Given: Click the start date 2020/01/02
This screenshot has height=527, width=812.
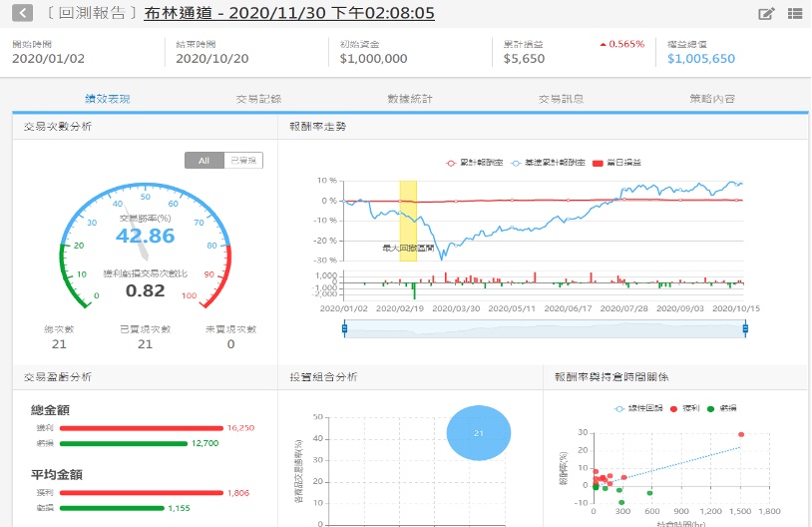Looking at the screenshot, I should tap(48, 59).
